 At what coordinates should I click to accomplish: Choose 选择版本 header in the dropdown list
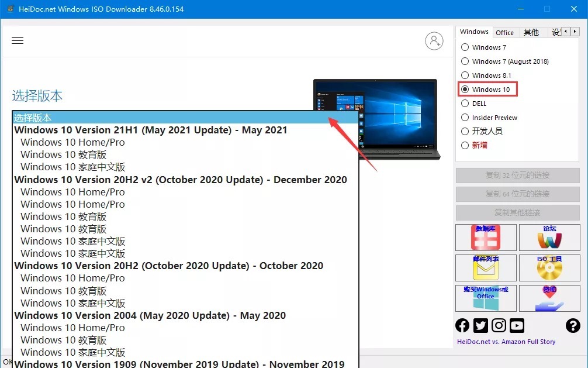[x=185, y=118]
